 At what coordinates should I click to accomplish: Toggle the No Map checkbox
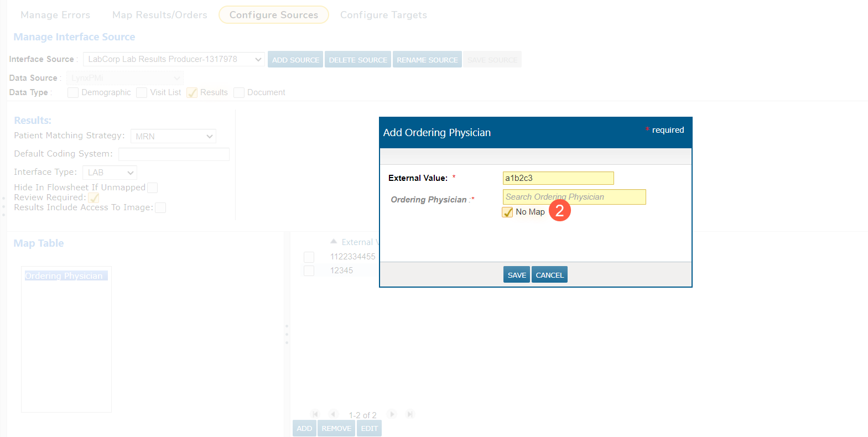[x=507, y=212]
